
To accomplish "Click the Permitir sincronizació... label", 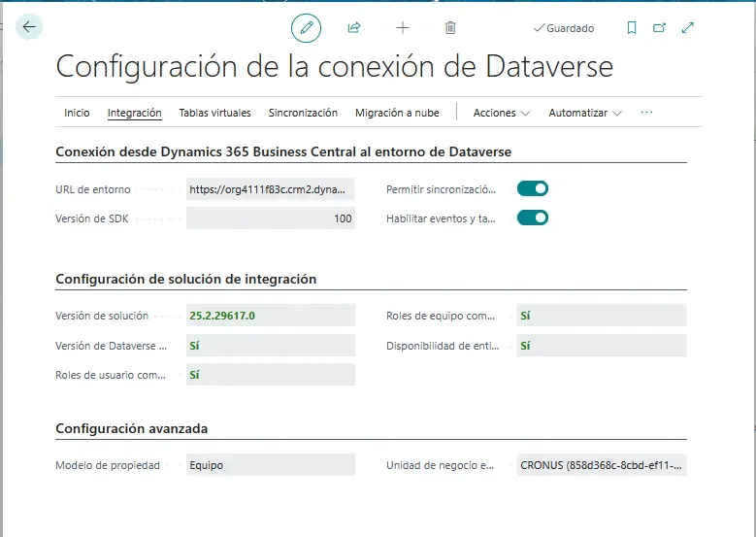I will pos(442,189).
